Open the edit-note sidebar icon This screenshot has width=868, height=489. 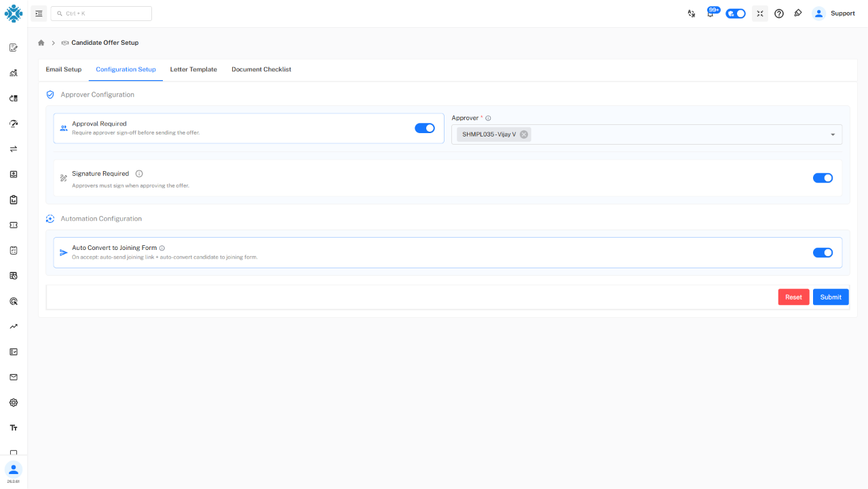click(x=14, y=48)
